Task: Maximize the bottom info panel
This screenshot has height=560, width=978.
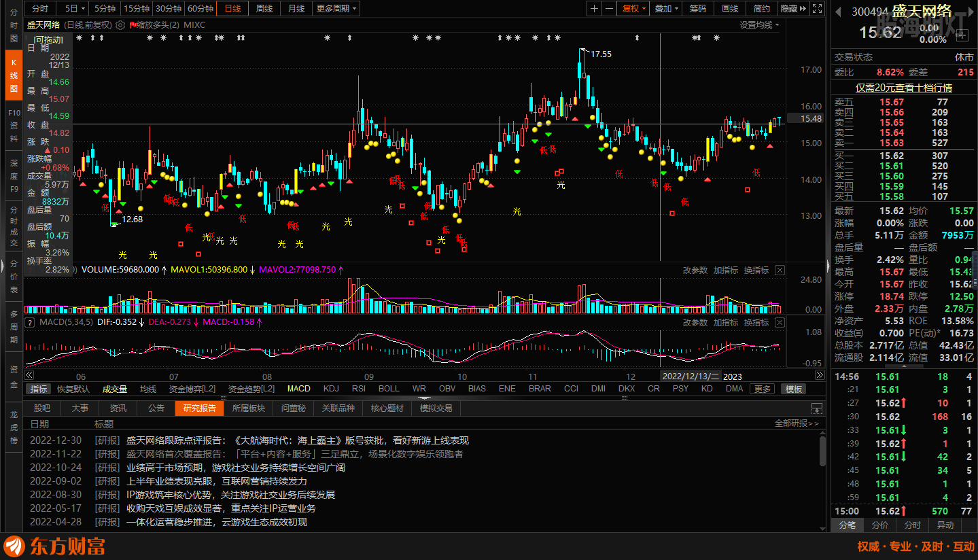Action: (x=817, y=408)
